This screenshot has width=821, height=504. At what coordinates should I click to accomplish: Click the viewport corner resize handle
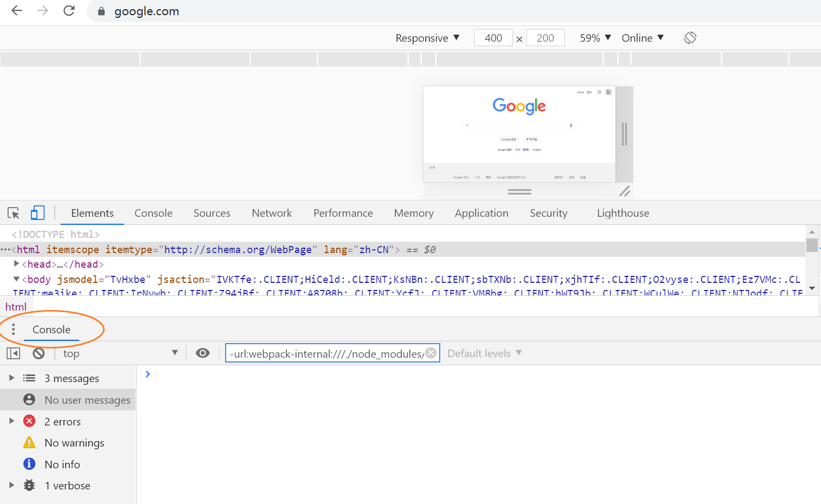click(625, 191)
